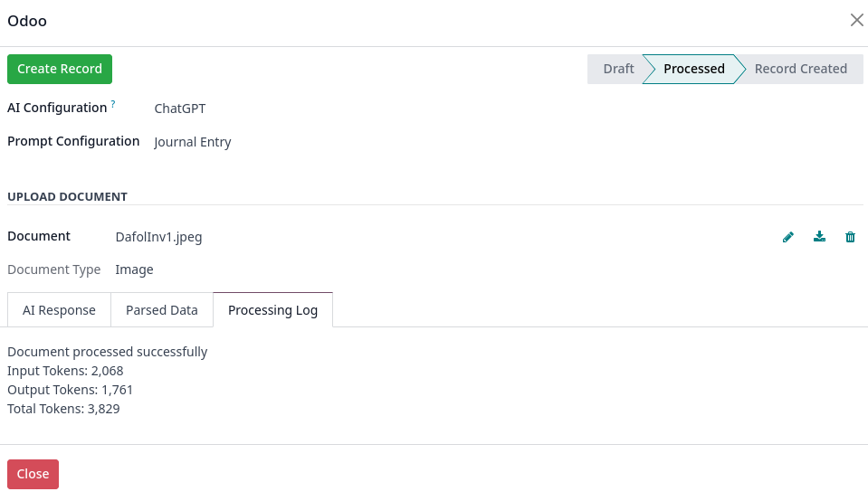
Task: Click the red Close button
Action: (33, 474)
